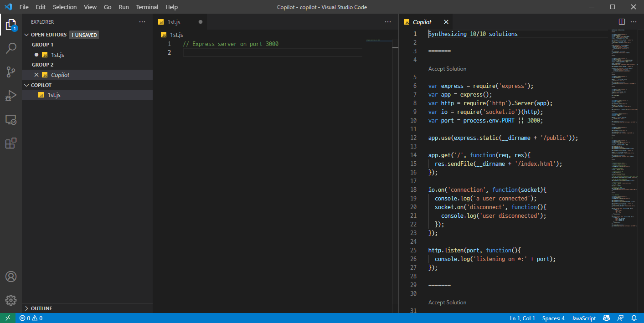Click 'Synthesizing 10/10 solutions' text
The image size is (644, 323).
point(473,34)
